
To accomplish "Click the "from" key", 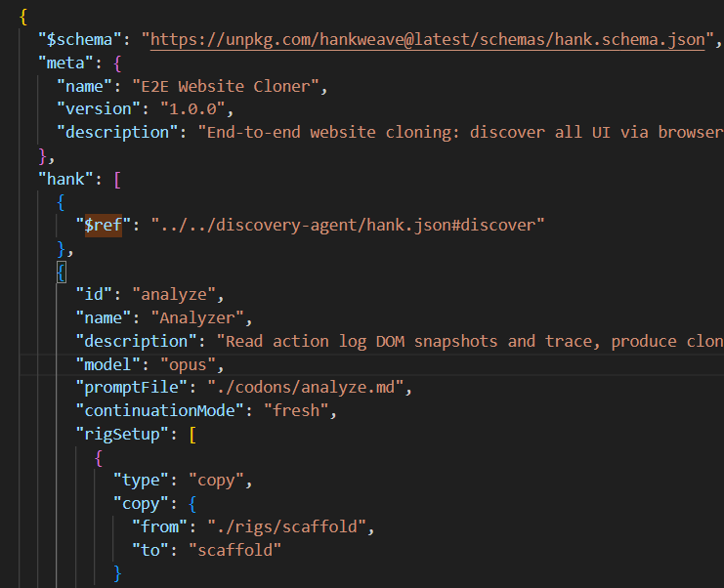I will click(x=159, y=526).
